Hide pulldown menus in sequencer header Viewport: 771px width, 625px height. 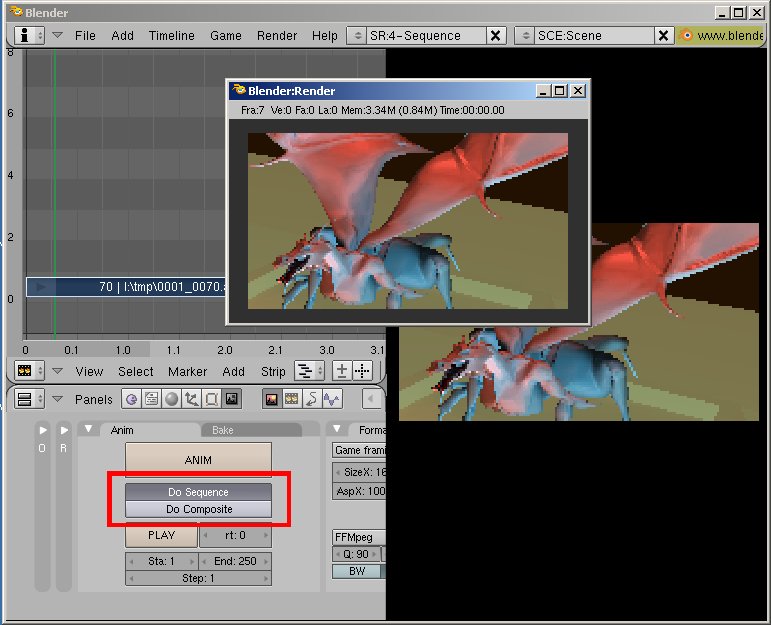coord(58,371)
